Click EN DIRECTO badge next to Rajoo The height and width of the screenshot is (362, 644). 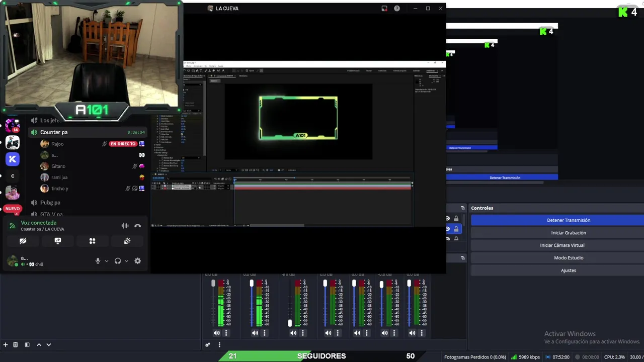click(123, 144)
